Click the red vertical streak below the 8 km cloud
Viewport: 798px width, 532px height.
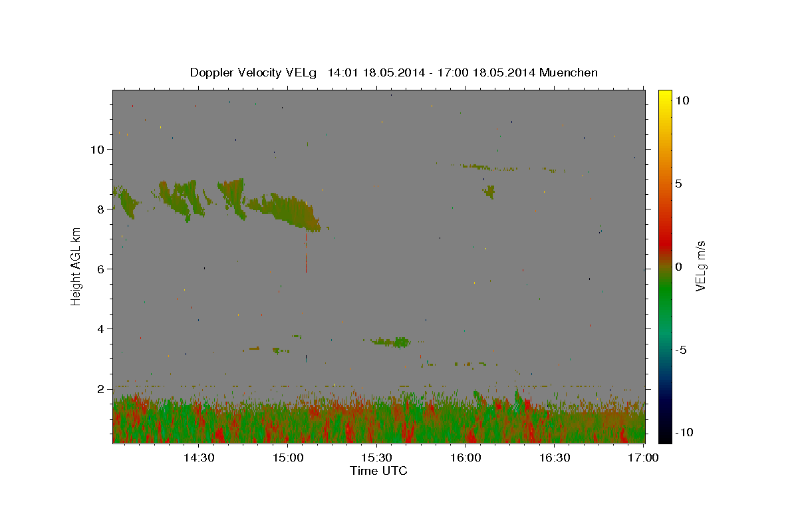pos(306,252)
